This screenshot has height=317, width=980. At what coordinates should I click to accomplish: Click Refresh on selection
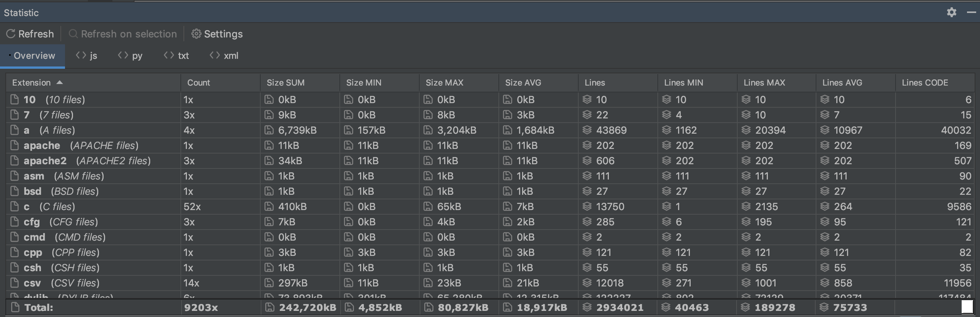[x=123, y=34]
